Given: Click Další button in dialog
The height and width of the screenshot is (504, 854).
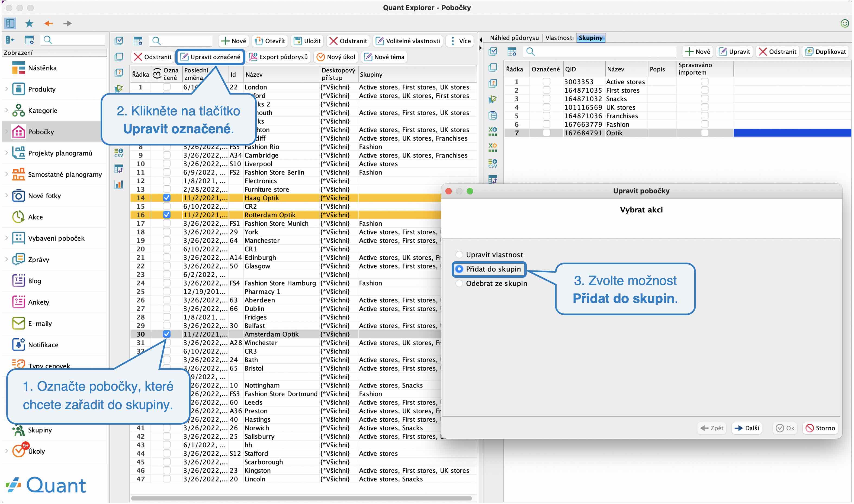Looking at the screenshot, I should [747, 428].
